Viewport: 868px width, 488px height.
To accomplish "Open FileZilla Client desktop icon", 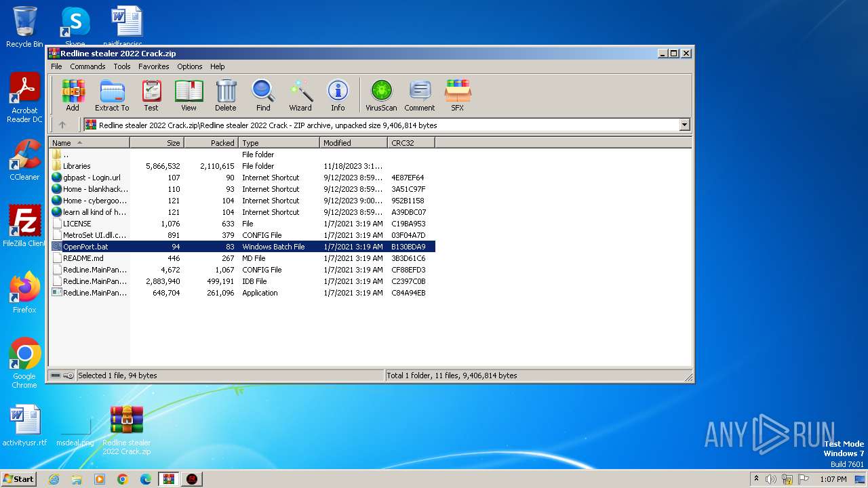I will coord(24,226).
